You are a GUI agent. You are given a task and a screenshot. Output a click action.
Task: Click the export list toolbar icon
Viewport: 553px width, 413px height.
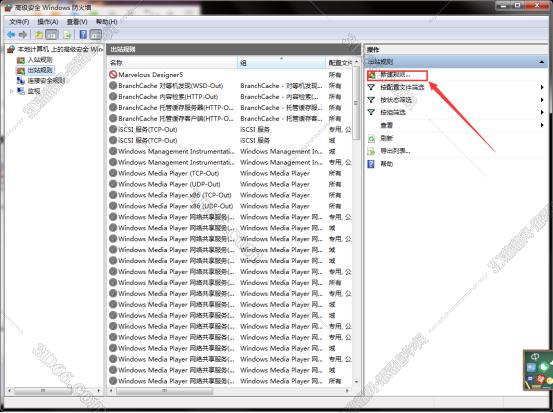(x=67, y=35)
